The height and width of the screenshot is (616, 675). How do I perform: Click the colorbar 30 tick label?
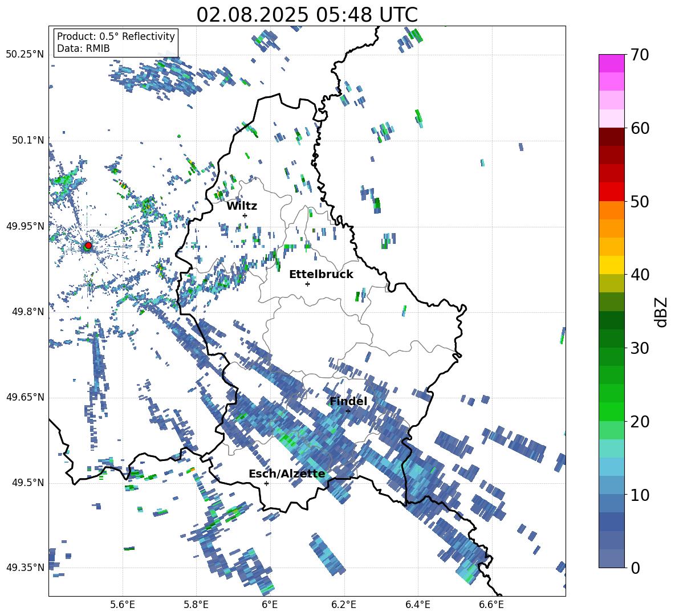640,348
